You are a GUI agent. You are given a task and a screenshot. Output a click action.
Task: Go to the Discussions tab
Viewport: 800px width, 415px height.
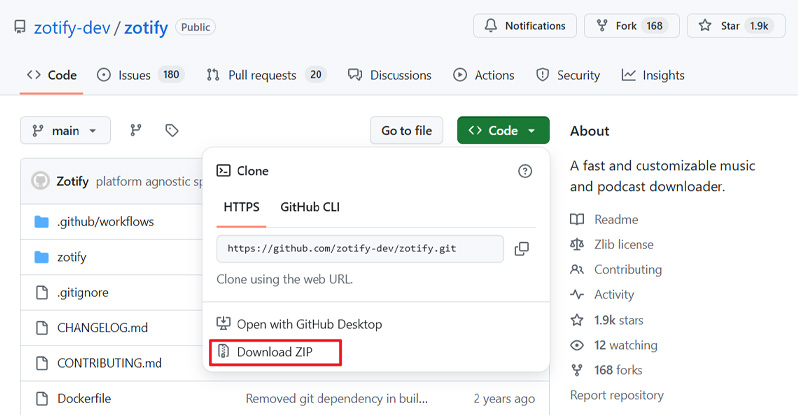389,75
